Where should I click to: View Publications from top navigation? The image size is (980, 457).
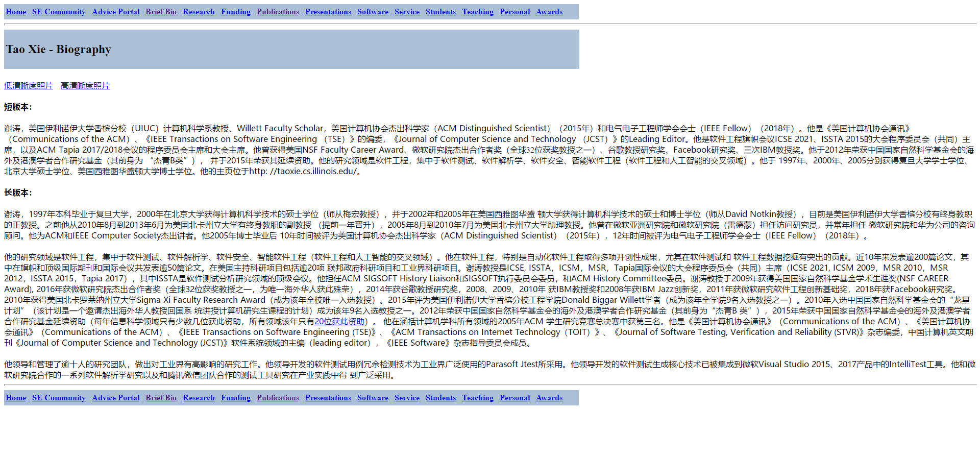click(278, 12)
